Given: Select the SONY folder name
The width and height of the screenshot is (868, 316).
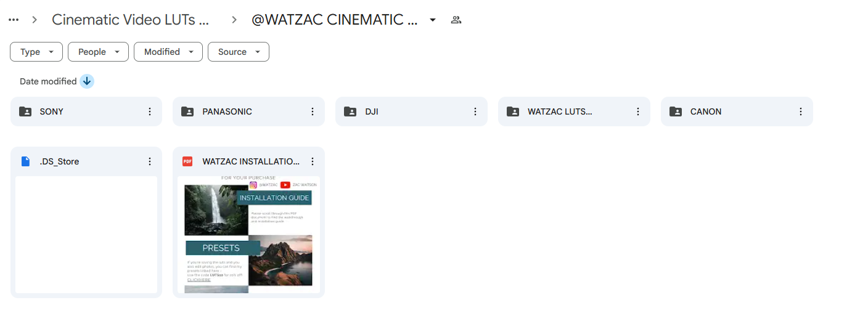Looking at the screenshot, I should click(x=52, y=111).
